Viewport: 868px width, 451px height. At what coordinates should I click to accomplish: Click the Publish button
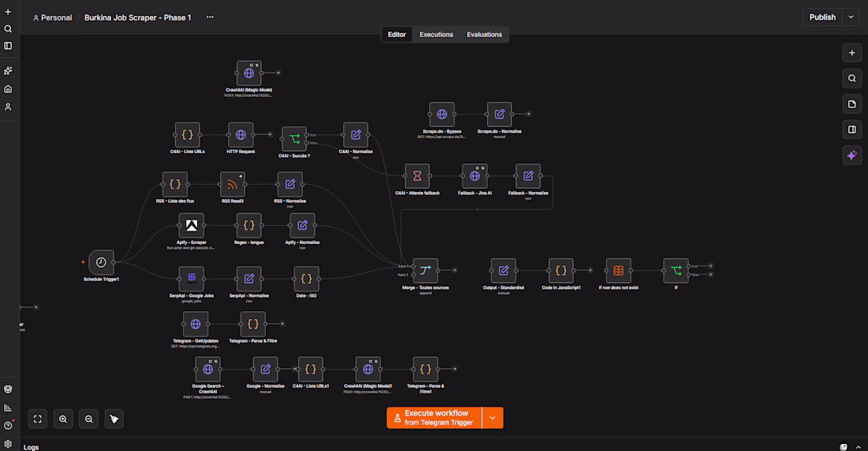[822, 17]
